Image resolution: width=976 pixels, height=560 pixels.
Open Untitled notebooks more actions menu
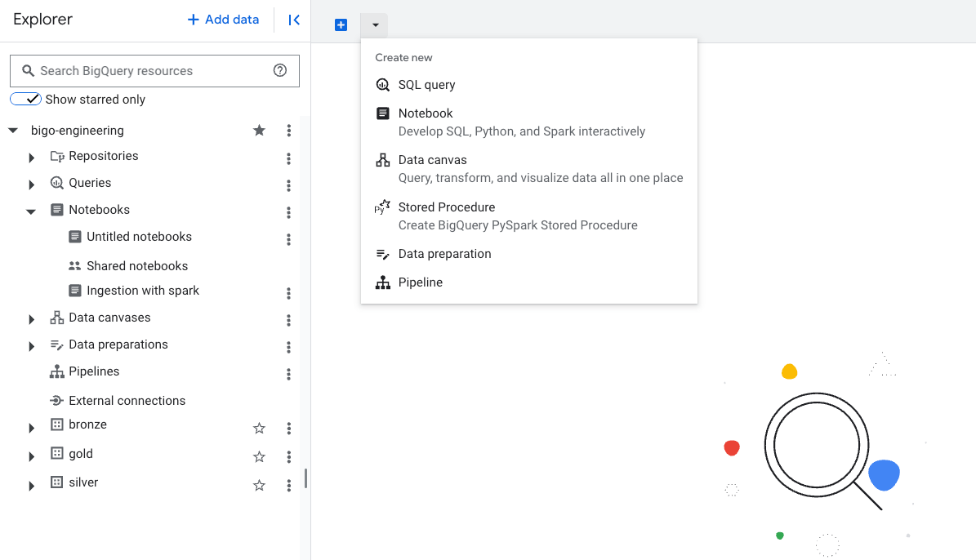[x=289, y=239]
